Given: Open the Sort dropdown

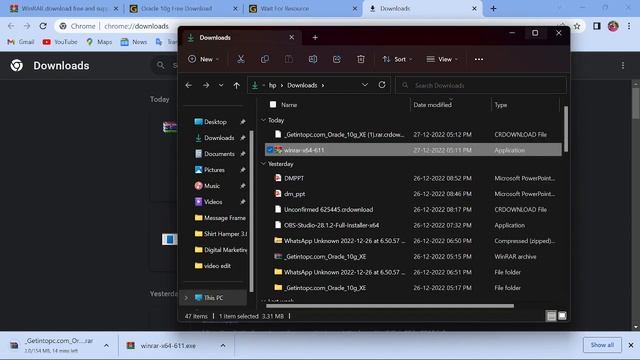Looking at the screenshot, I should 398,59.
